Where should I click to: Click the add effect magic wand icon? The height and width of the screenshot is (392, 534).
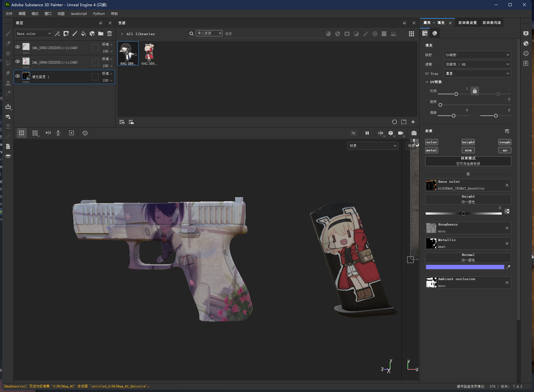coord(57,33)
